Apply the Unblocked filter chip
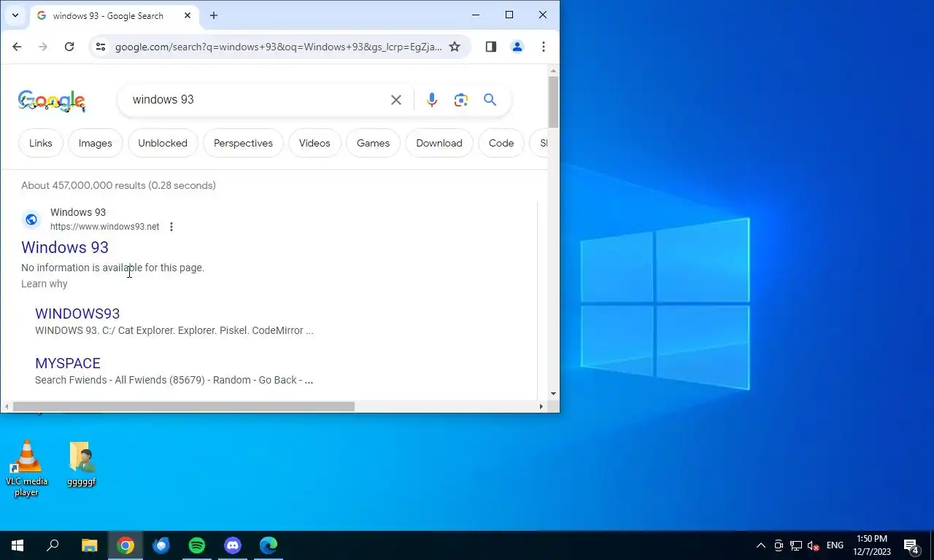 (163, 143)
